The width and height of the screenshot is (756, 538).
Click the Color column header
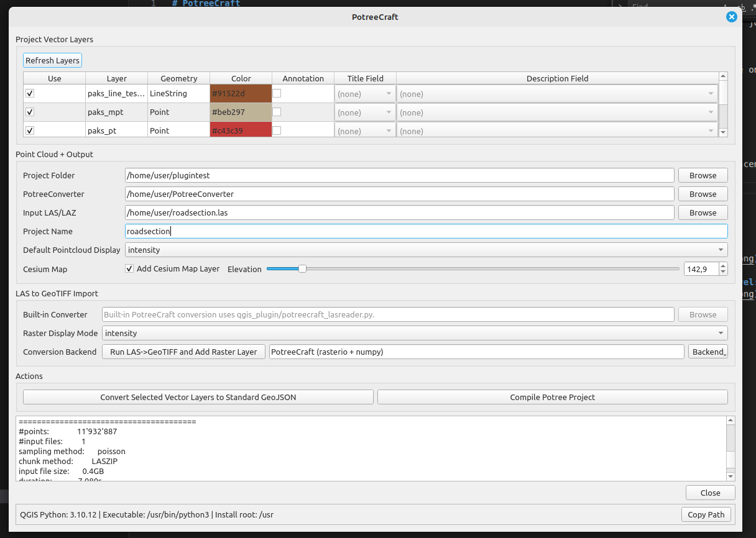tap(241, 78)
